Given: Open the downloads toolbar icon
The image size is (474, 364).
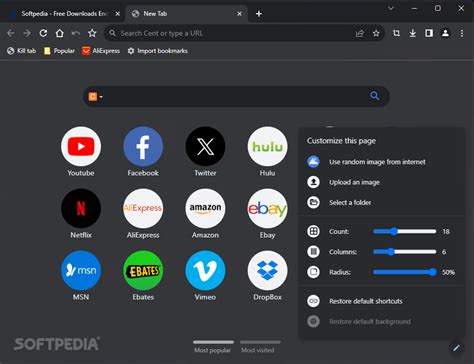Looking at the screenshot, I should [x=413, y=33].
